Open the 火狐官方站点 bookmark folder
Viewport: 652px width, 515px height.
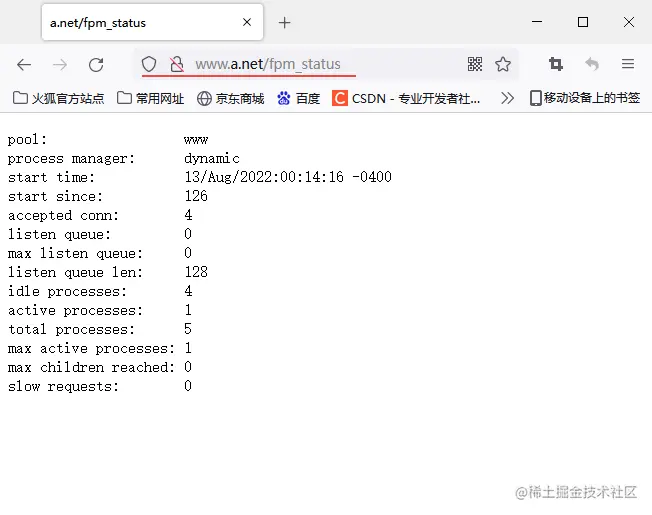pos(59,98)
